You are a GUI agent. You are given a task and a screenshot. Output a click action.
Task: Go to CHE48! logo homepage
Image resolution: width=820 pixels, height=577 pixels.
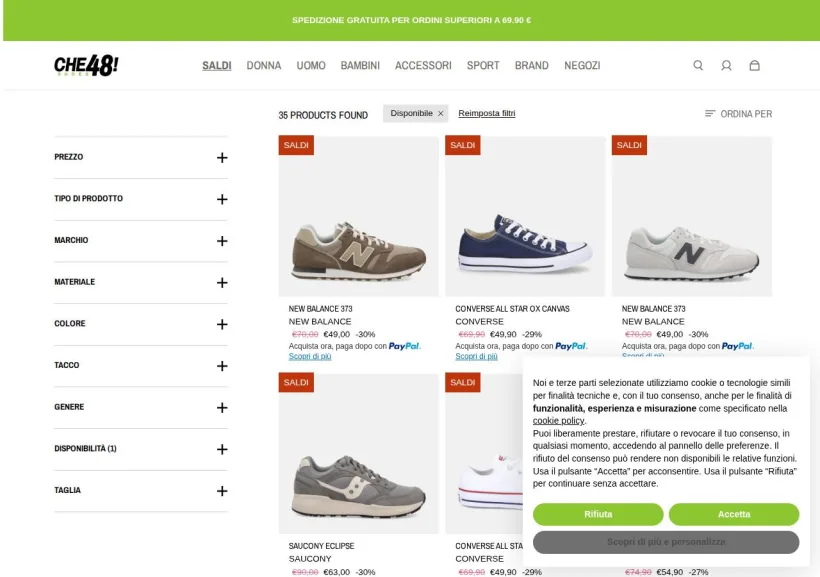tap(86, 65)
